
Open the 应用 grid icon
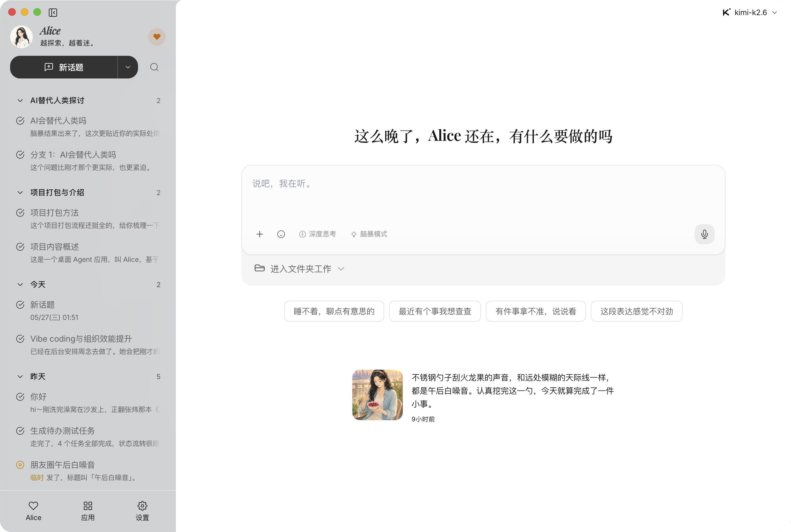[88, 511]
